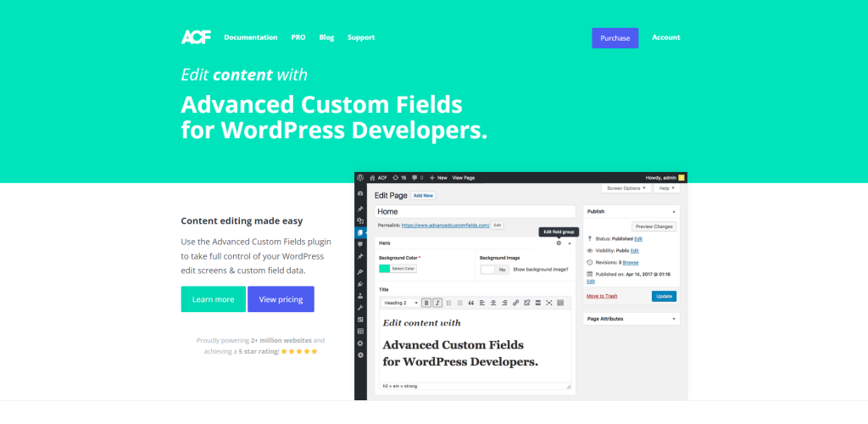Click Howdy, admin in admin bar
Screen dimensions: 868x424
[661, 178]
